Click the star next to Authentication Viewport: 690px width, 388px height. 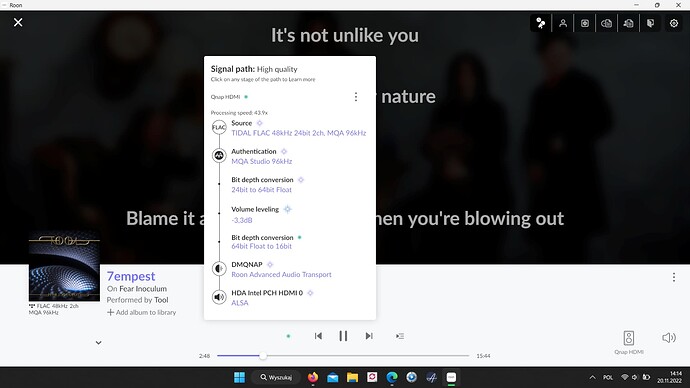[x=284, y=151]
